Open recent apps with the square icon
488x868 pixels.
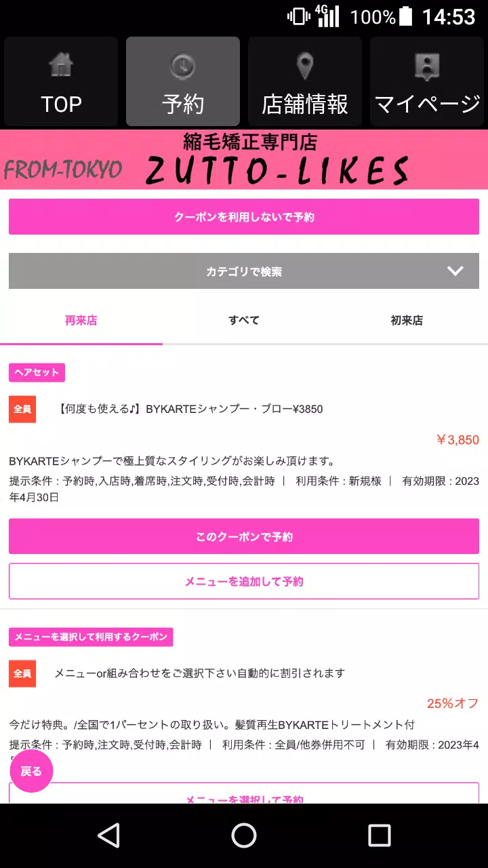point(378,836)
